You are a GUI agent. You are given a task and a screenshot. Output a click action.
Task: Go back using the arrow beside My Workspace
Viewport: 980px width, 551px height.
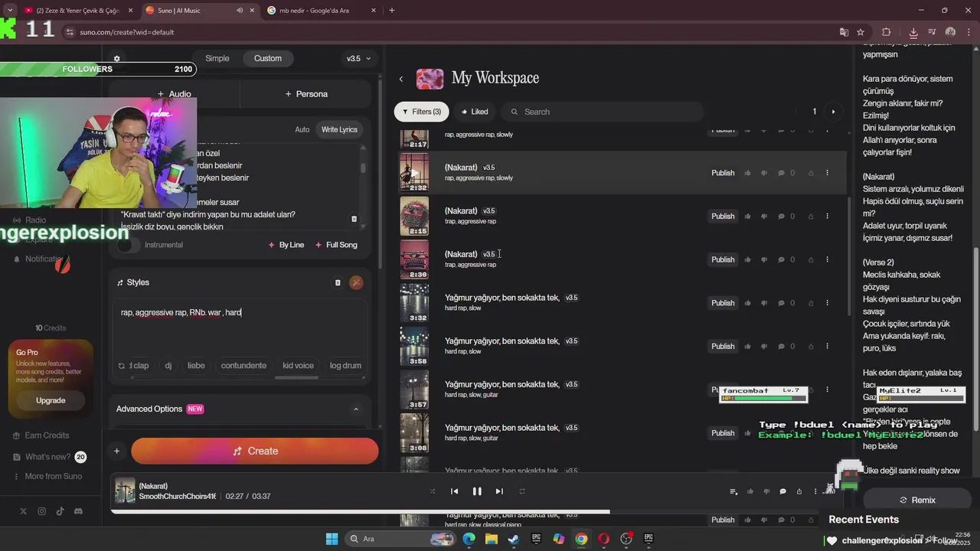(x=400, y=79)
